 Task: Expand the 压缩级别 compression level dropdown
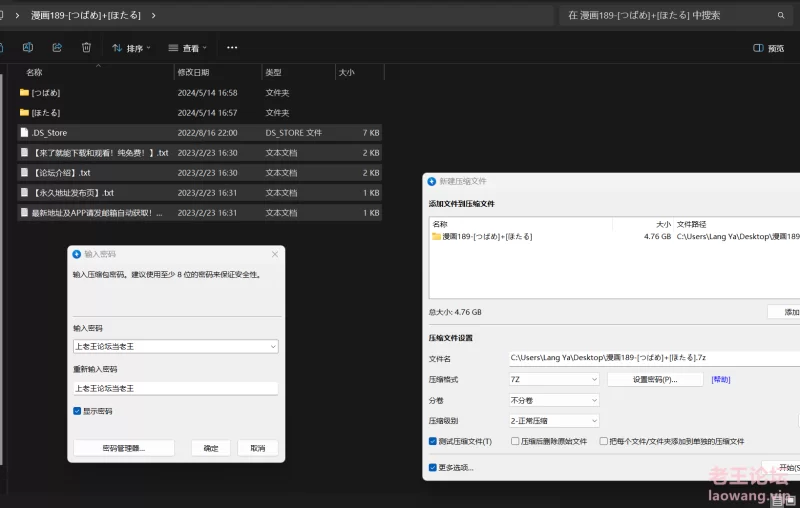[x=553, y=421]
